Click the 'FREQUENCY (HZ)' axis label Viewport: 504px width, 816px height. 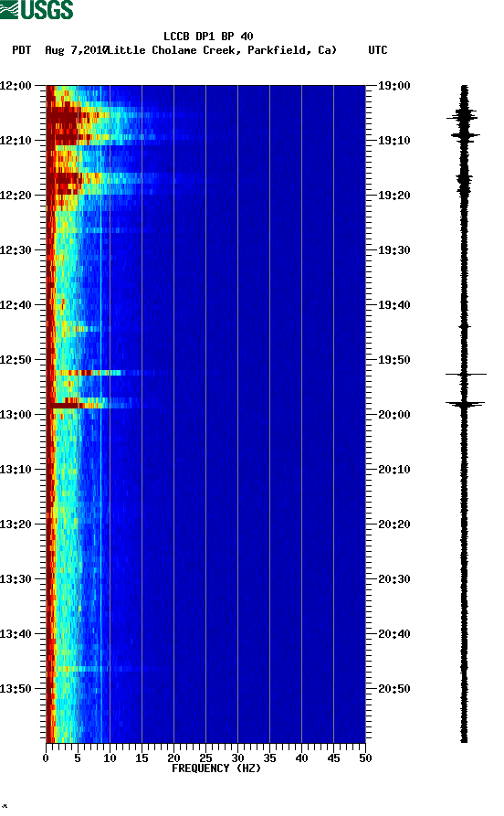point(216,768)
